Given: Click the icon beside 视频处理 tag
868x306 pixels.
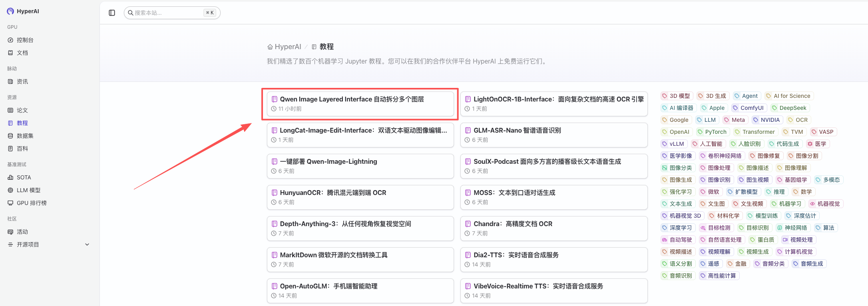Looking at the screenshot, I should pos(785,240).
